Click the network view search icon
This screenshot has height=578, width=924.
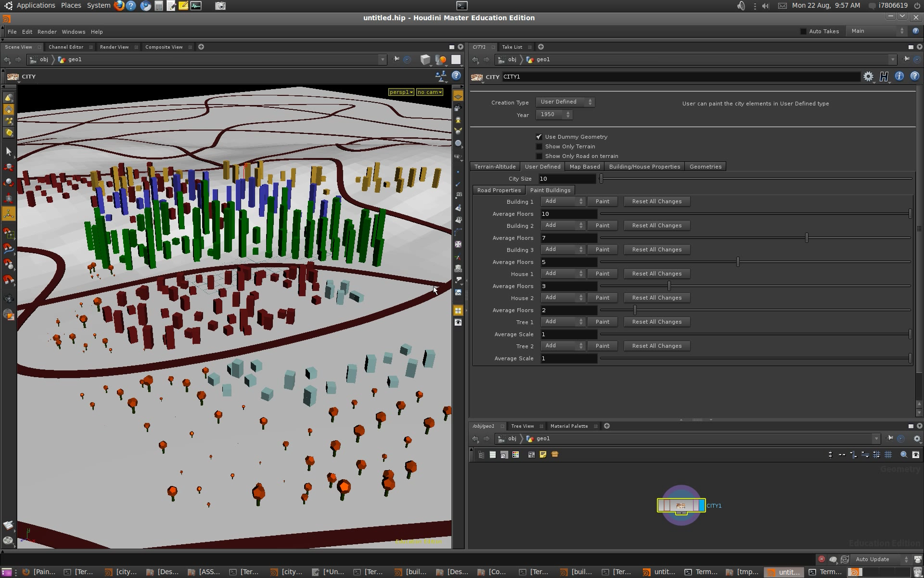point(904,455)
